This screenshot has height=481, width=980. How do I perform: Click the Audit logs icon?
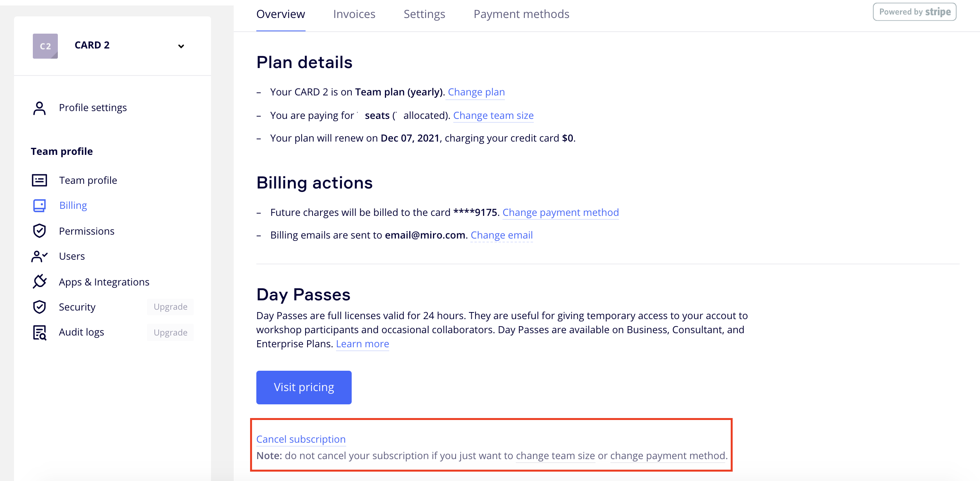pos(39,332)
